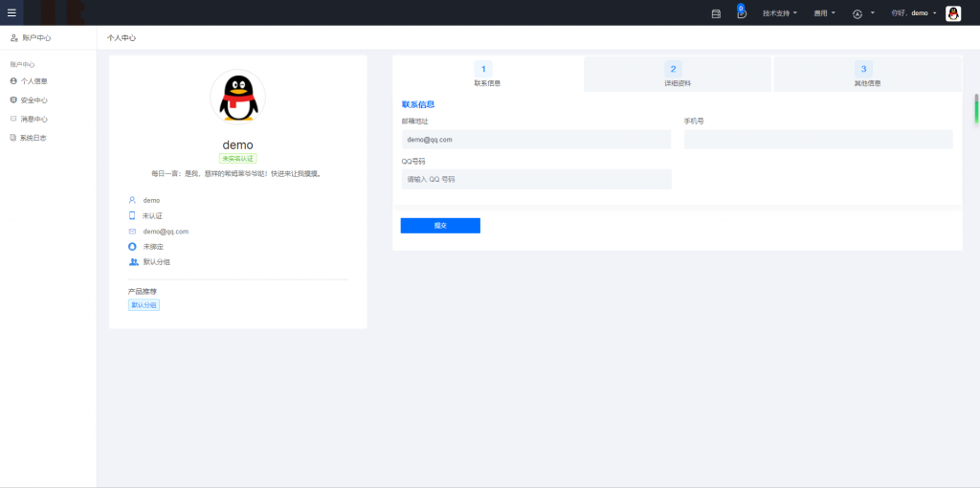This screenshot has height=488, width=980.
Task: Click the large penguin profile picture
Action: [237, 98]
